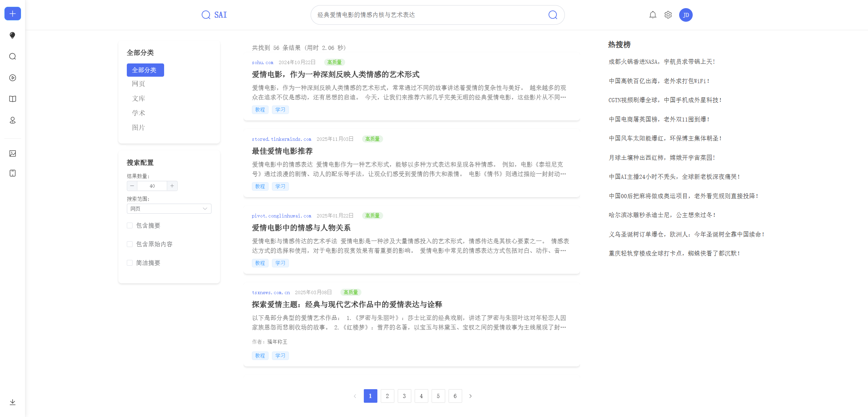868x417 pixels.
Task: Open the notification bell
Action: 653,15
